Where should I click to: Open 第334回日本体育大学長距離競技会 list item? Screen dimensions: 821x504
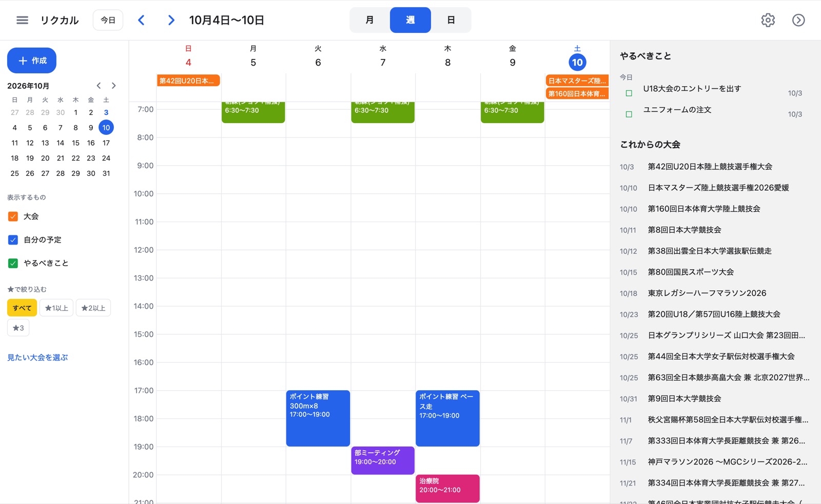[715, 482]
